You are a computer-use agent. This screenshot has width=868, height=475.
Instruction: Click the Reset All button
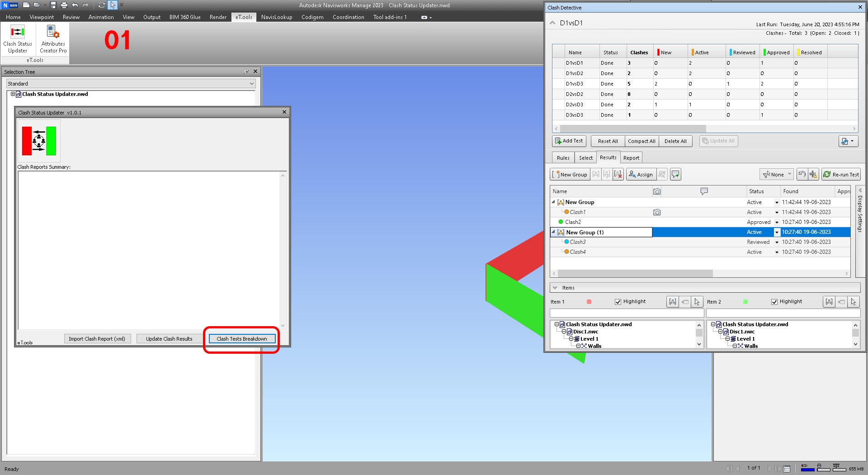pos(608,141)
